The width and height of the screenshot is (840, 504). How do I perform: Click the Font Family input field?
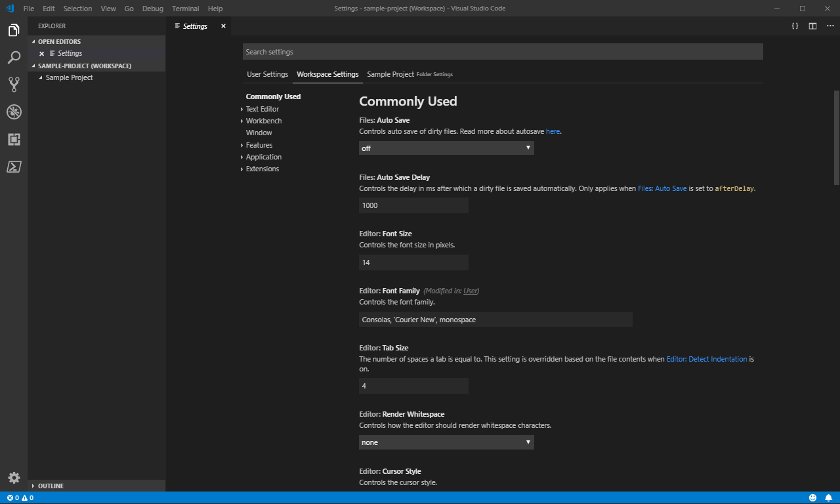pos(495,320)
